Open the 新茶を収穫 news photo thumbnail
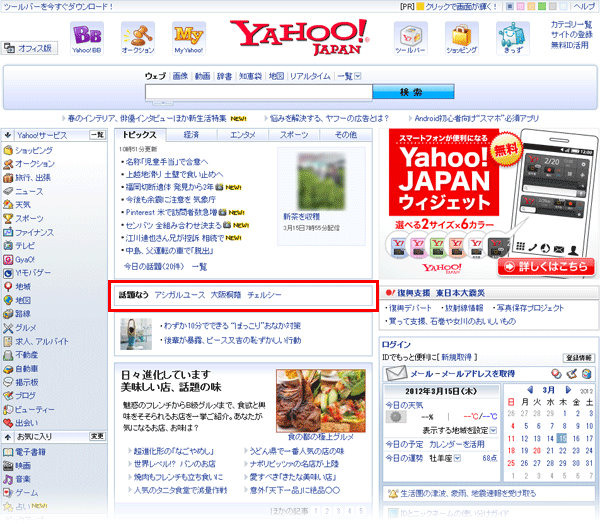This screenshot has width=600, height=524. pyautogui.click(x=321, y=181)
